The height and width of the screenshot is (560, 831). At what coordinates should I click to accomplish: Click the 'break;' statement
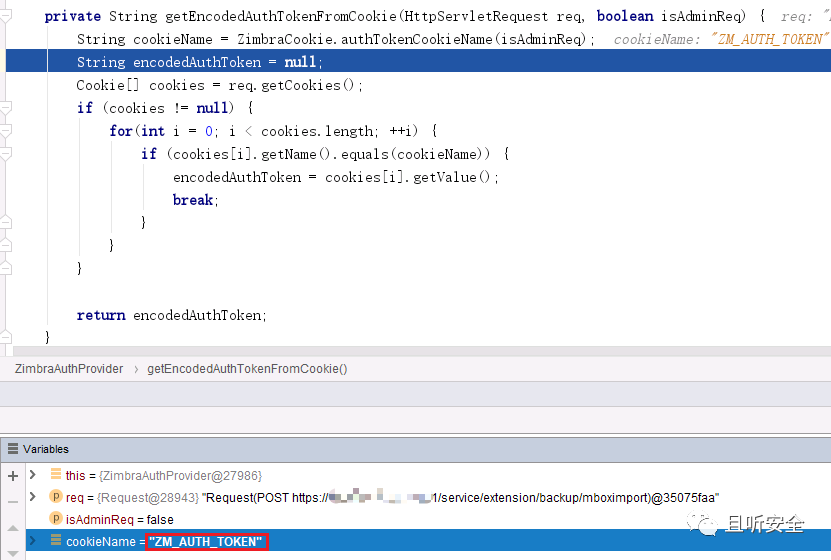pyautogui.click(x=196, y=200)
